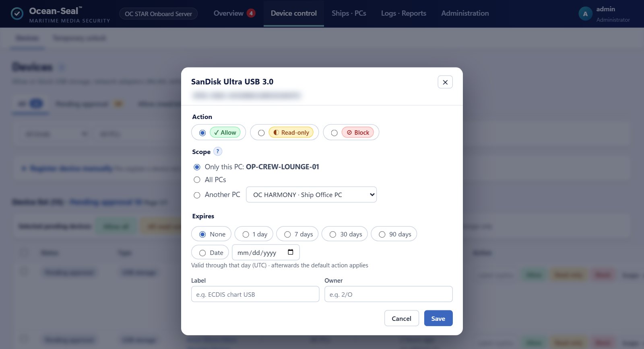Screen dimensions: 644x349
Task: Select the Allow action radio
Action: point(202,133)
